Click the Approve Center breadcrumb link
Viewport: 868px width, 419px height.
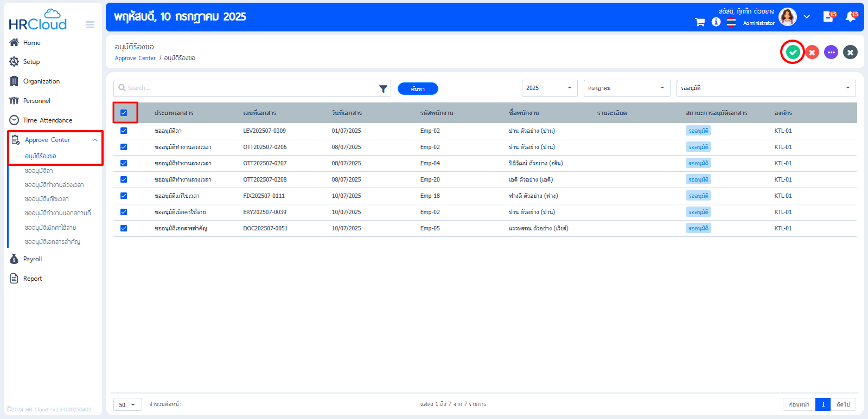coord(135,58)
